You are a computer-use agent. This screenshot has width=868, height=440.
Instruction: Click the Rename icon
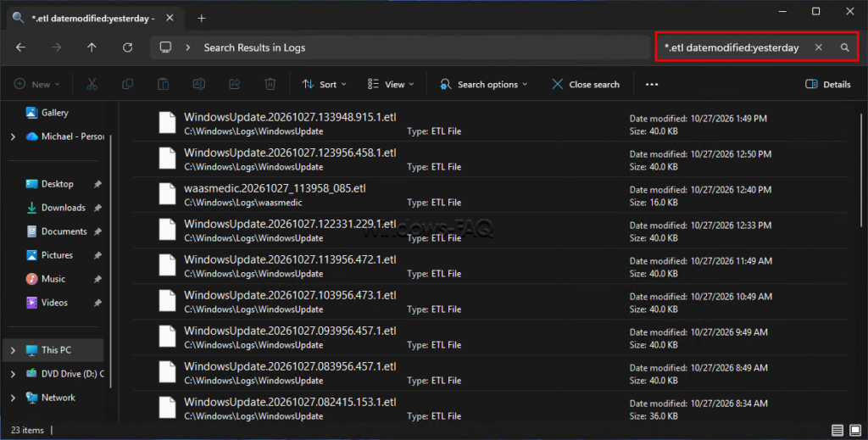point(198,84)
